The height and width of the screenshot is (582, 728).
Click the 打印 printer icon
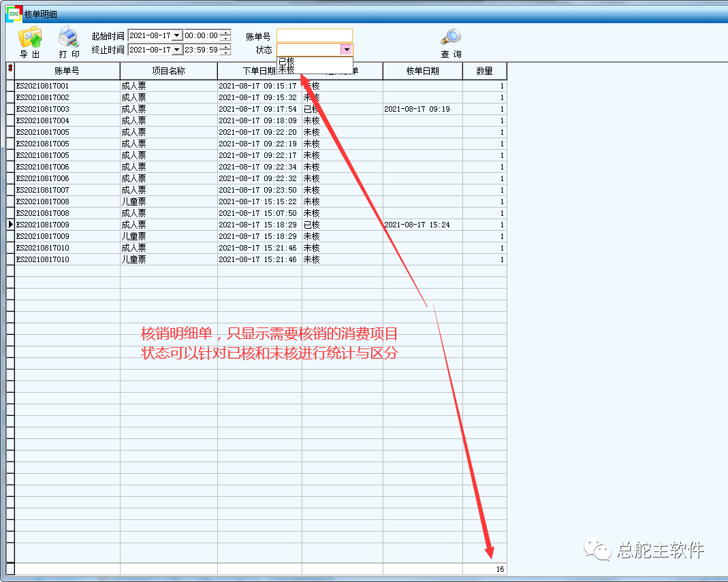pyautogui.click(x=69, y=37)
